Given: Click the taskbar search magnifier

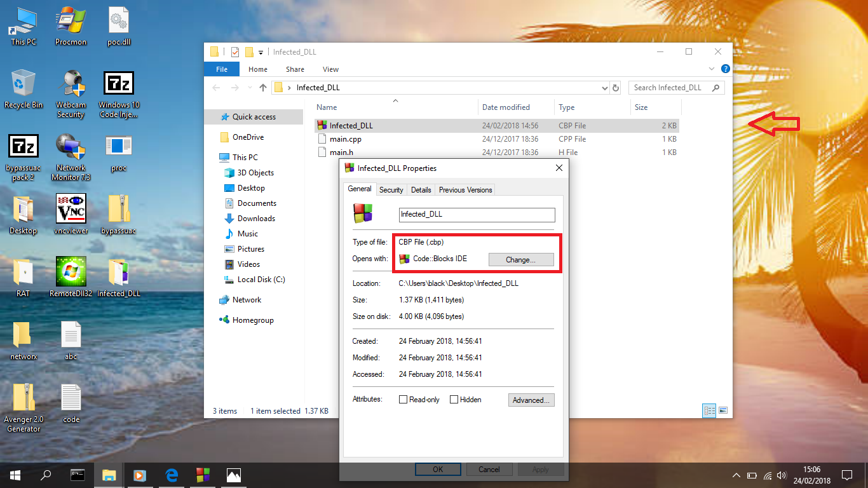Looking at the screenshot, I should coord(46,474).
